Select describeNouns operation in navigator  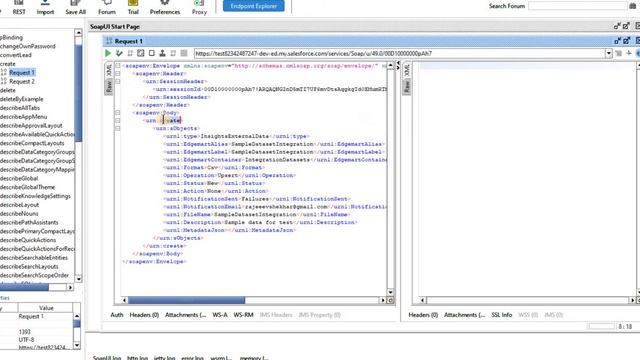point(19,213)
